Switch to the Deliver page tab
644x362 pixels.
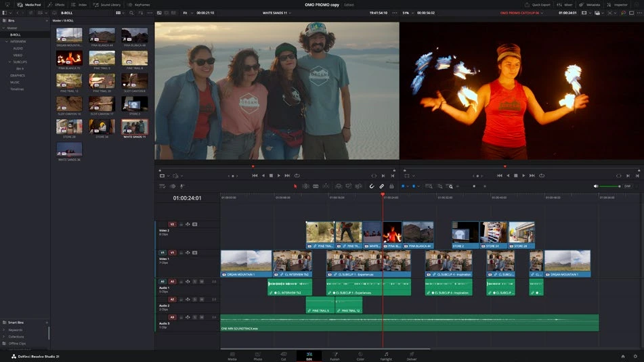coord(412,357)
